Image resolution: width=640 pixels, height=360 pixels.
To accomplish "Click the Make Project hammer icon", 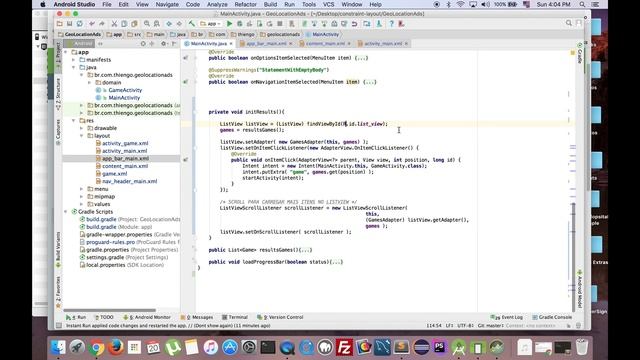I will [191, 24].
